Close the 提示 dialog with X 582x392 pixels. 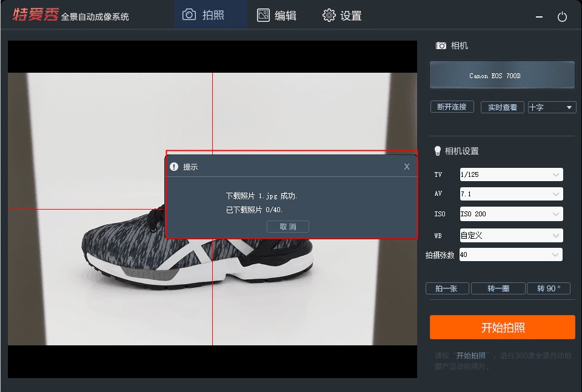(x=407, y=167)
